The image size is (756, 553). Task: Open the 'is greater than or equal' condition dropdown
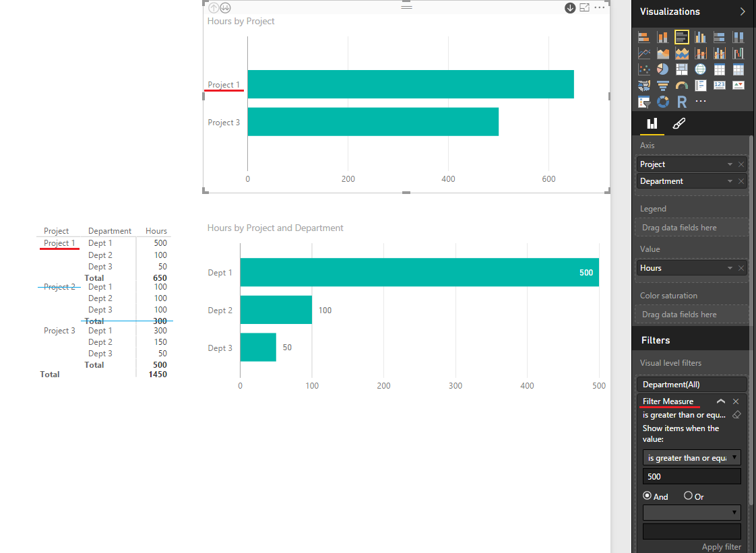(691, 457)
